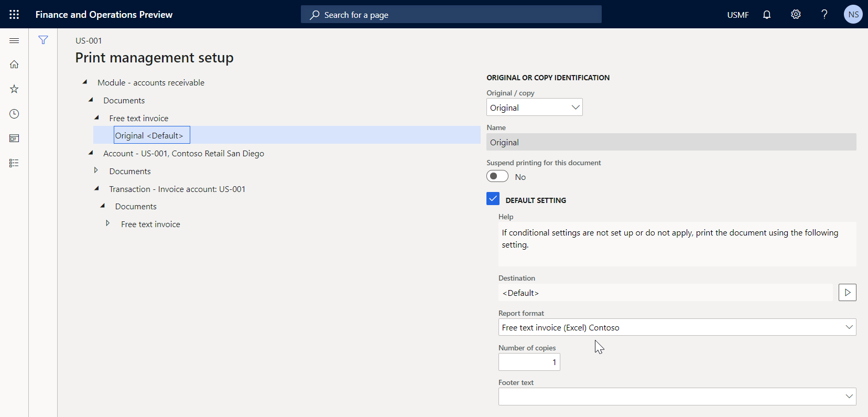Open the Report format dropdown
The height and width of the screenshot is (417, 868).
pyautogui.click(x=677, y=327)
